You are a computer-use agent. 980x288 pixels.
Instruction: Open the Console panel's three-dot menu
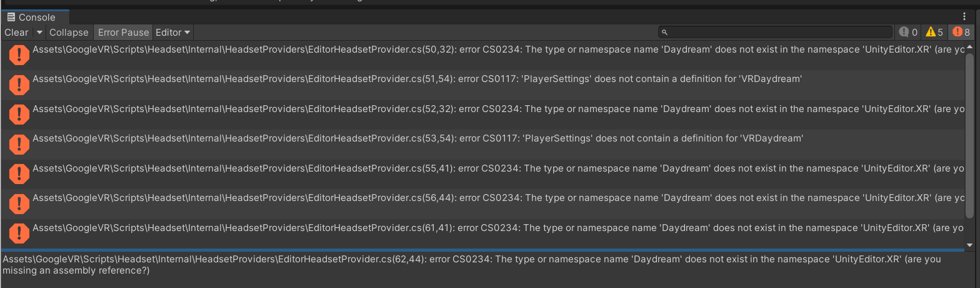964,17
